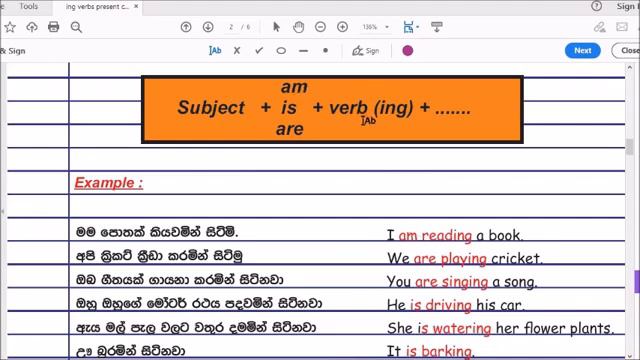The image size is (640, 360).
Task: Select the dot tool
Action: [325, 51]
